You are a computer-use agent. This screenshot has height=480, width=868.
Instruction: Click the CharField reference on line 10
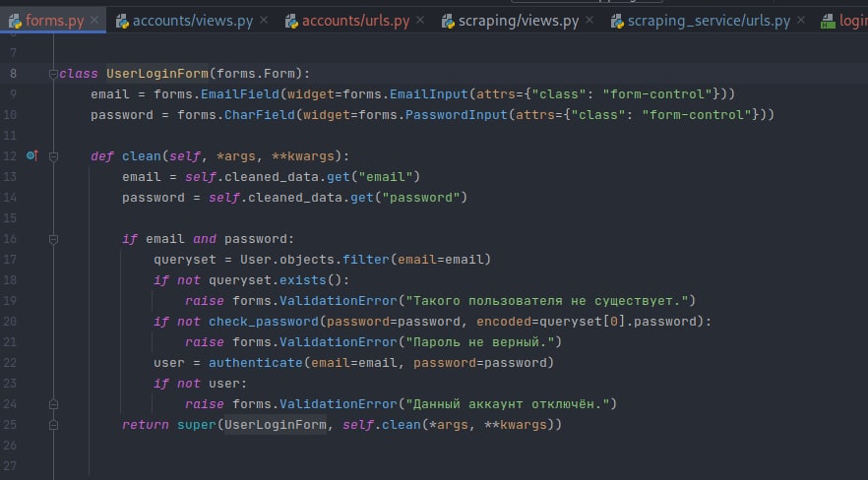[x=260, y=115]
